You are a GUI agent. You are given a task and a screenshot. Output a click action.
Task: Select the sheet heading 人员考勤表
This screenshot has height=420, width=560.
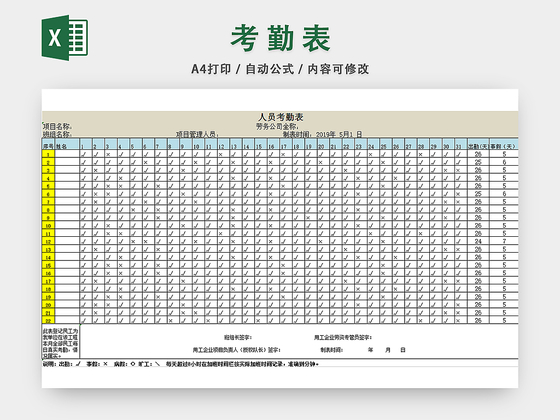coord(280,117)
